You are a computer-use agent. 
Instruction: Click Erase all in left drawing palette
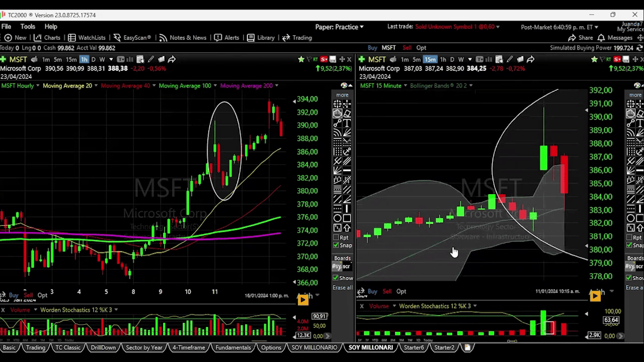(342, 288)
